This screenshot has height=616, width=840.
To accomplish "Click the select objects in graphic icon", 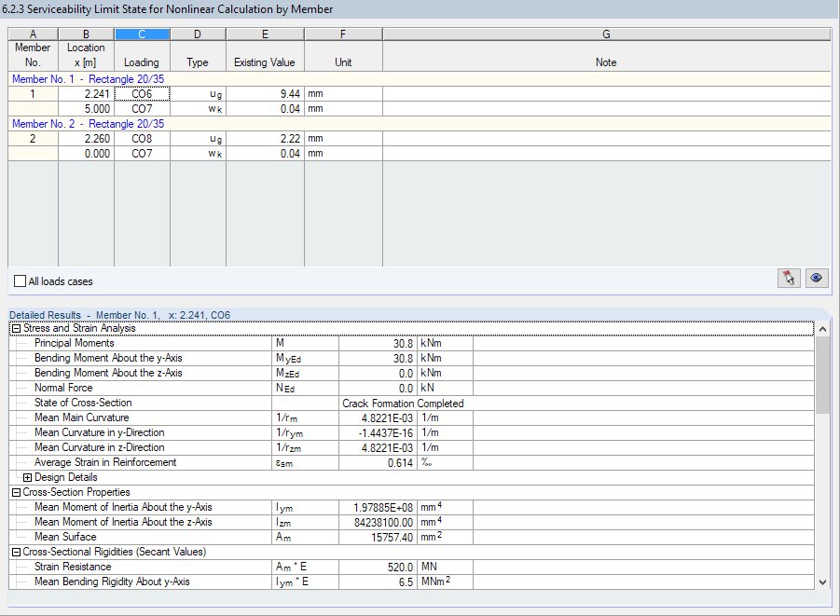I will [788, 278].
